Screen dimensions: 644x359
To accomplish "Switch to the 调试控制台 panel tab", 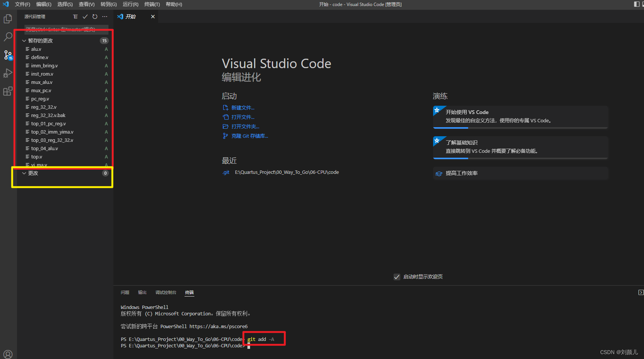I will [166, 292].
